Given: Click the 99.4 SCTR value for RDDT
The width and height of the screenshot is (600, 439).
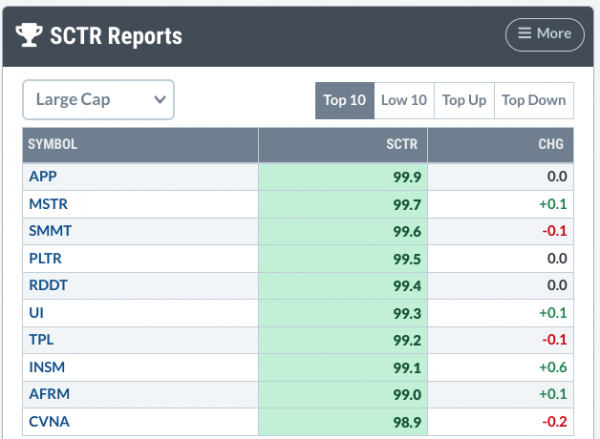Looking at the screenshot, I should click(x=407, y=286).
